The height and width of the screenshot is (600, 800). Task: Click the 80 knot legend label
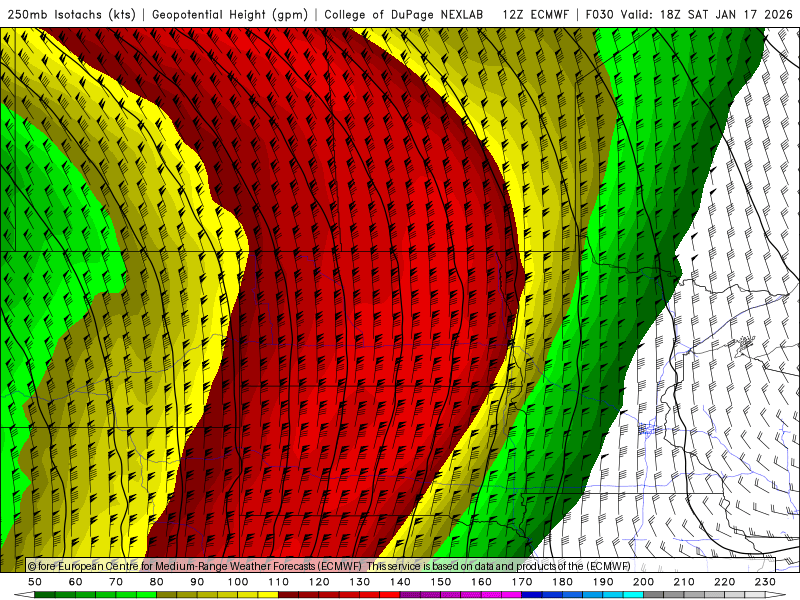pos(156,582)
